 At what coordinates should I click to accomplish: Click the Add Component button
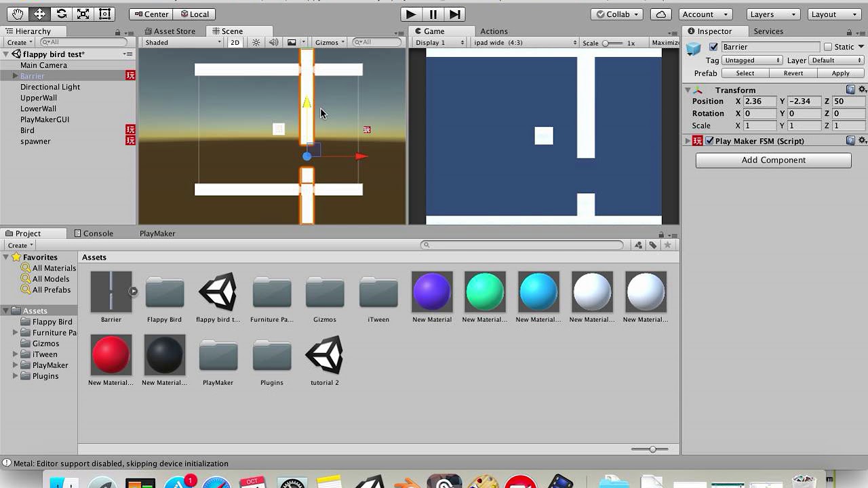(773, 160)
